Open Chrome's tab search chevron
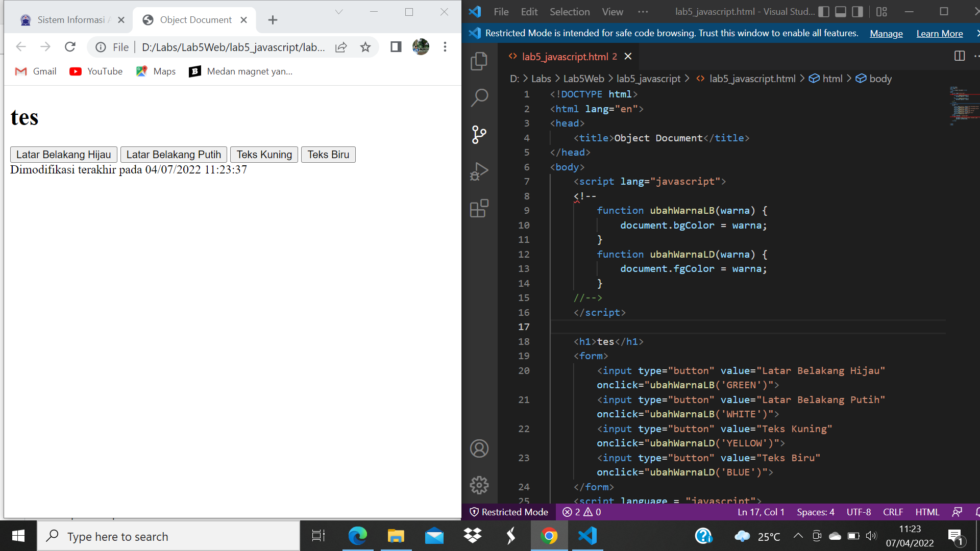Screen dimensions: 980x551 [338, 11]
